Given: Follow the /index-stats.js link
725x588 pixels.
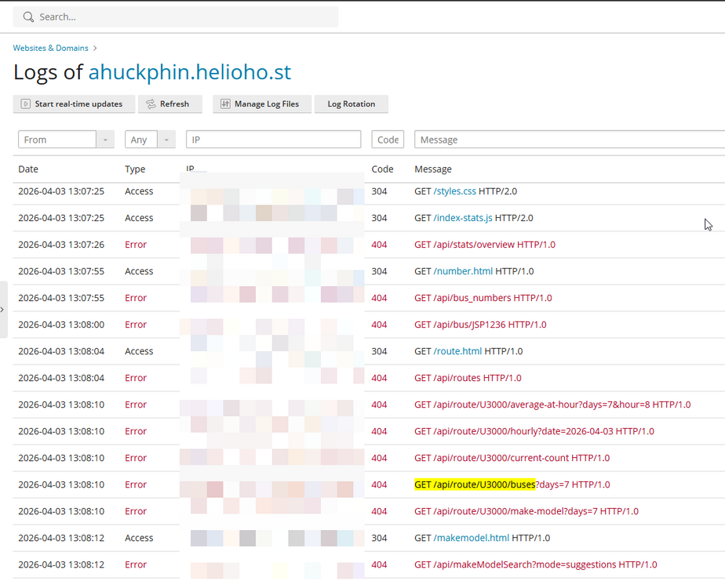Looking at the screenshot, I should 462,218.
